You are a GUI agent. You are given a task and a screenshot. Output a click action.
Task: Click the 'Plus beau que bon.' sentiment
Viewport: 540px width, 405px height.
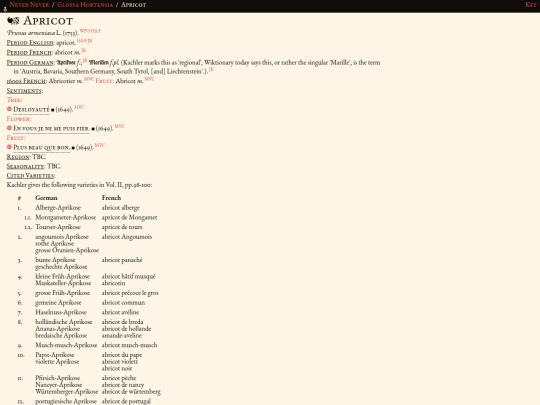coord(41,147)
